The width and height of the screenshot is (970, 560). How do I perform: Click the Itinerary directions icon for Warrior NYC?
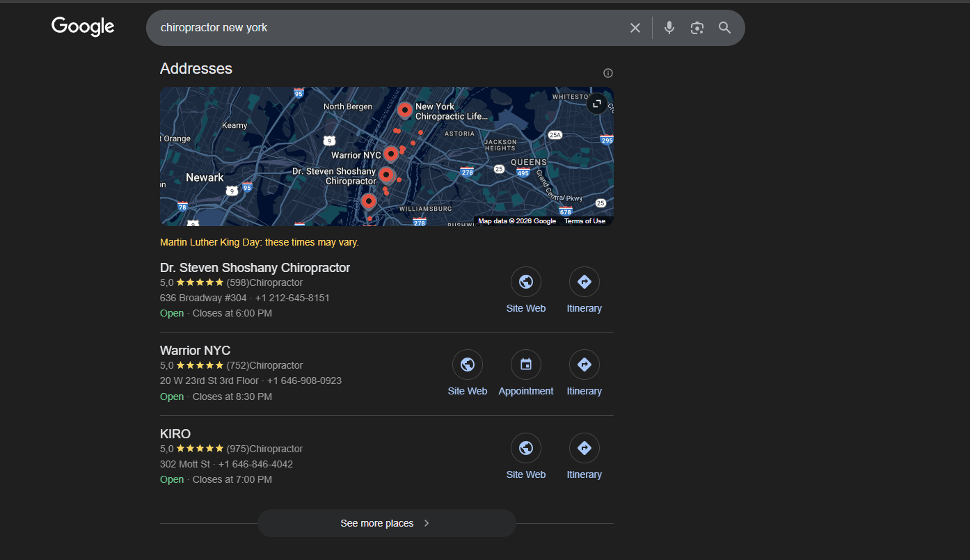tap(584, 365)
